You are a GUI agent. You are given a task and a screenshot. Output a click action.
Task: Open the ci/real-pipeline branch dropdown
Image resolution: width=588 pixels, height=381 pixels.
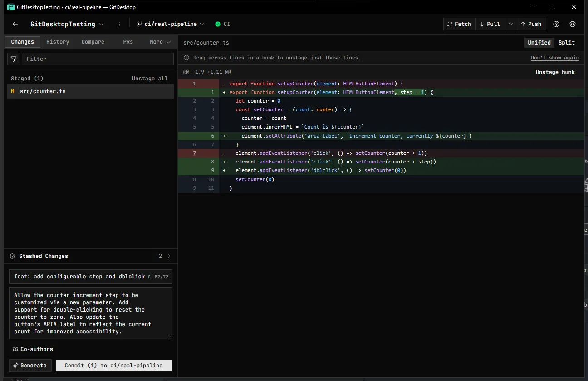[x=171, y=24]
